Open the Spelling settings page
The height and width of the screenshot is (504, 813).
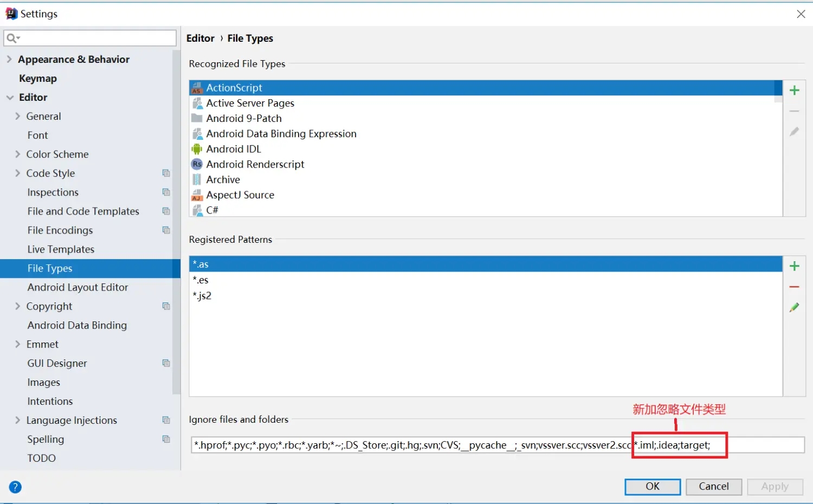pos(46,440)
